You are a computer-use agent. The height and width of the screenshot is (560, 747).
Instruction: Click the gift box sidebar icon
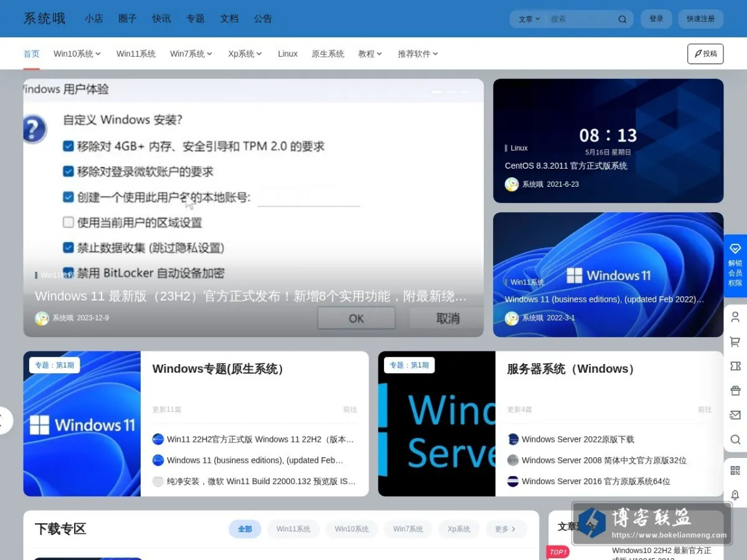735,391
